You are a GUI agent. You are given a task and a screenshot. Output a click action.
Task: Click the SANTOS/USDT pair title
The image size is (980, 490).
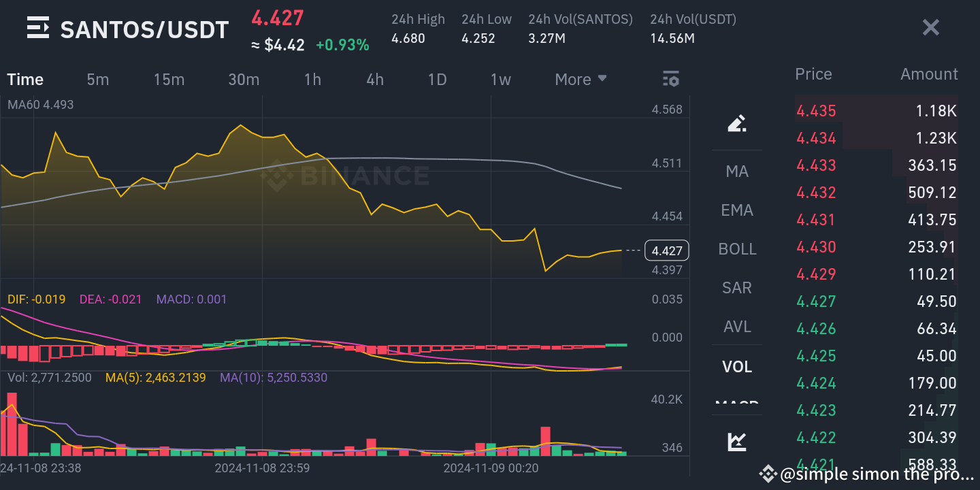pyautogui.click(x=144, y=29)
